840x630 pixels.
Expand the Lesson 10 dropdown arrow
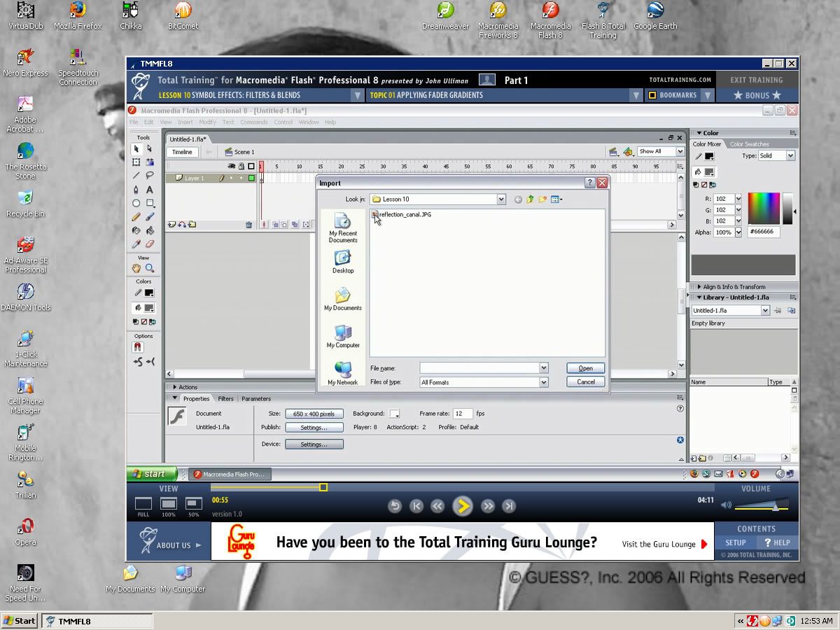tap(357, 96)
